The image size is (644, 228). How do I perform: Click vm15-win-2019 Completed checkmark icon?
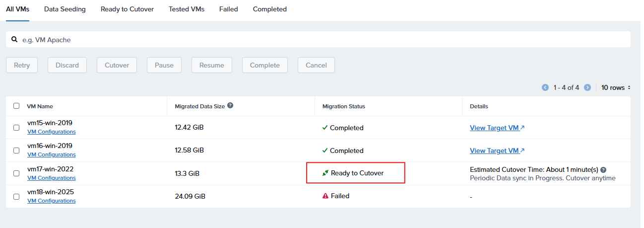point(325,128)
